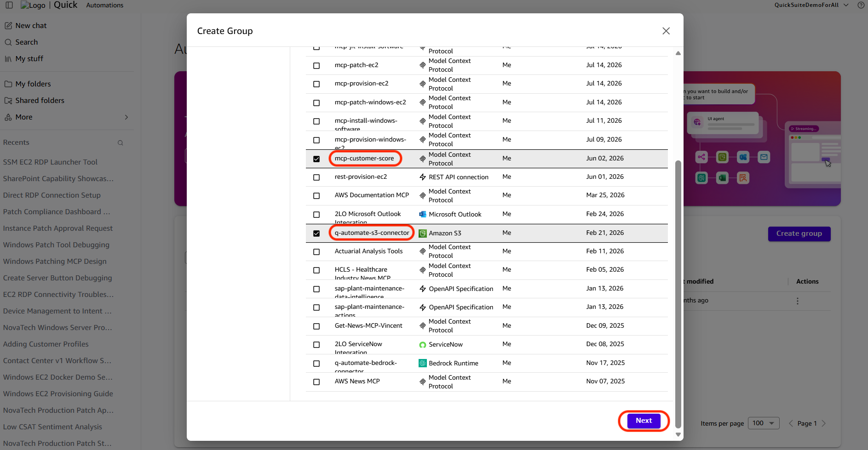The height and width of the screenshot is (450, 868).
Task: Expand the More menu chevron
Action: point(126,117)
